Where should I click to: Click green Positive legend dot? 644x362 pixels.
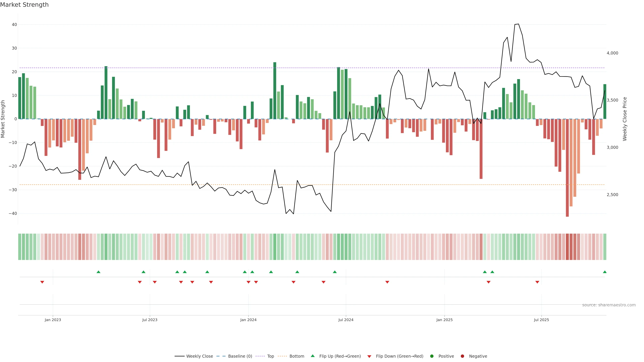coord(432,356)
